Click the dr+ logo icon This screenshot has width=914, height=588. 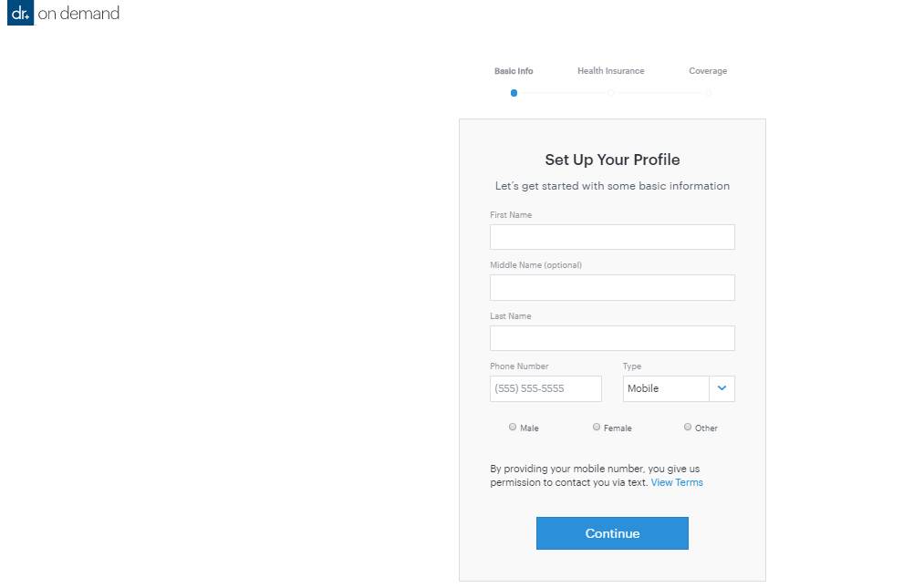(x=20, y=14)
